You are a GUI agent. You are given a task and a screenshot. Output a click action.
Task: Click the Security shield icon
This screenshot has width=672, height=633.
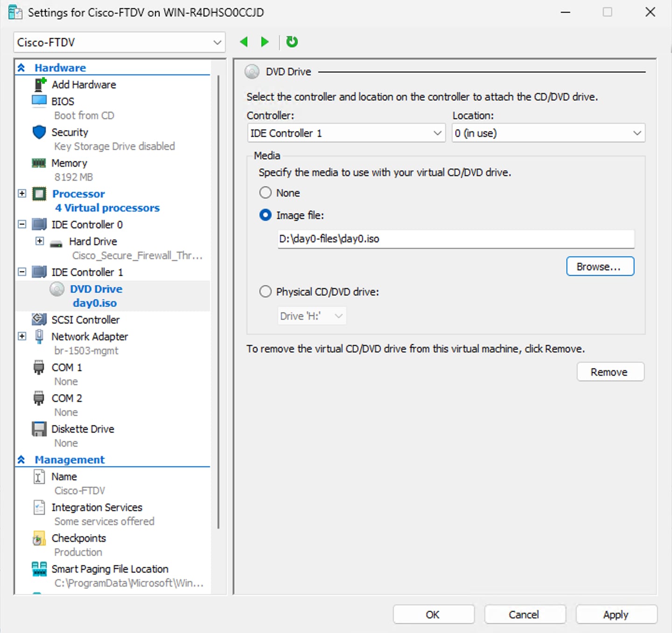click(x=39, y=132)
